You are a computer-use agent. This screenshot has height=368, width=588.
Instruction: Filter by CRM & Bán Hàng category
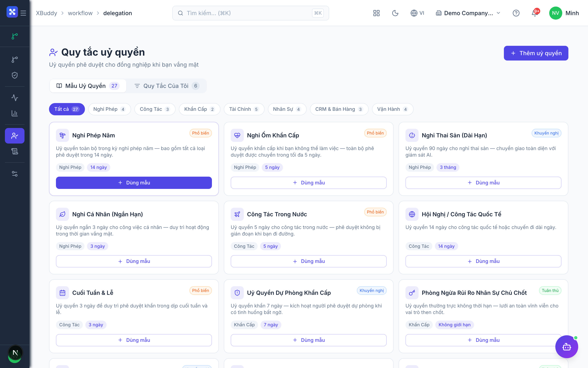339,109
